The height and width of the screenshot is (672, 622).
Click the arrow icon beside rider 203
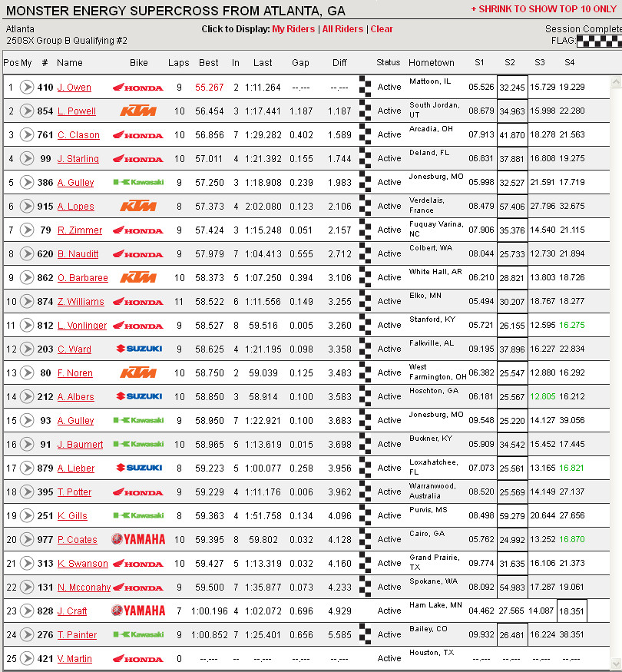(27, 349)
